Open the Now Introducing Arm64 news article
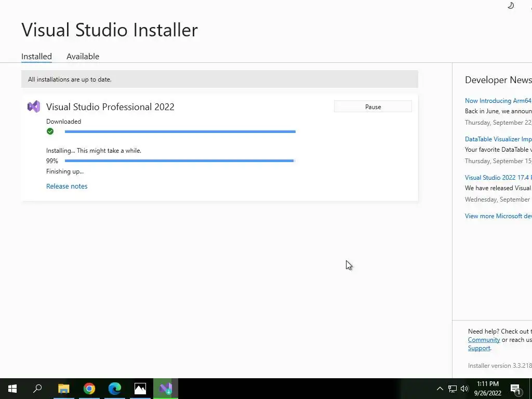This screenshot has width=532, height=399. click(498, 101)
